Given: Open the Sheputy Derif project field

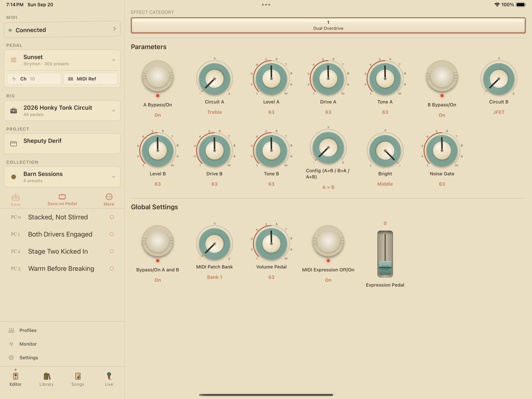Looking at the screenshot, I should pyautogui.click(x=62, y=144).
